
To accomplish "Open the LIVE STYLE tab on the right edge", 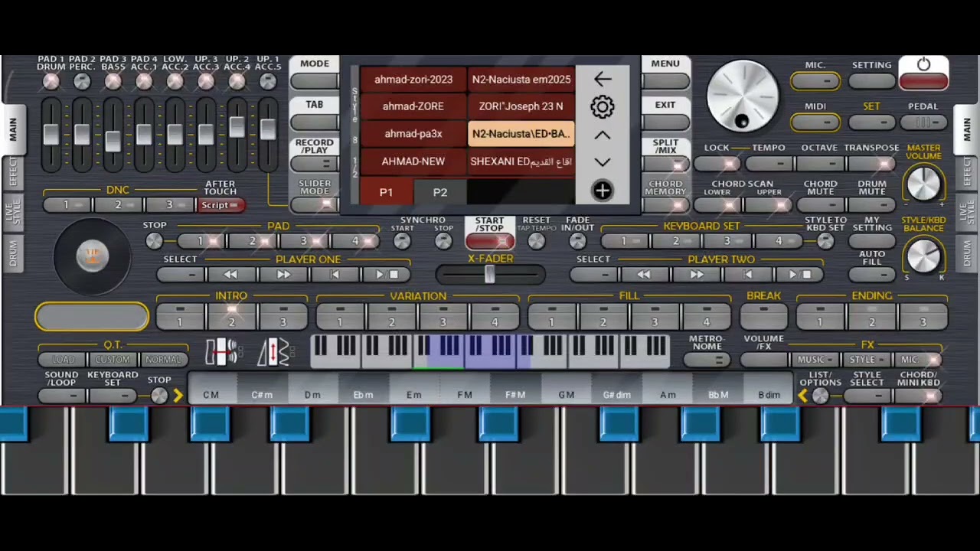I will point(967,213).
